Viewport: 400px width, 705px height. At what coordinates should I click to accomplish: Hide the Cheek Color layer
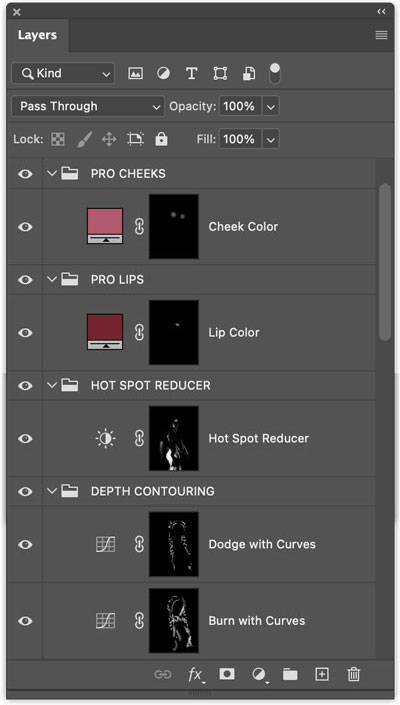25,227
